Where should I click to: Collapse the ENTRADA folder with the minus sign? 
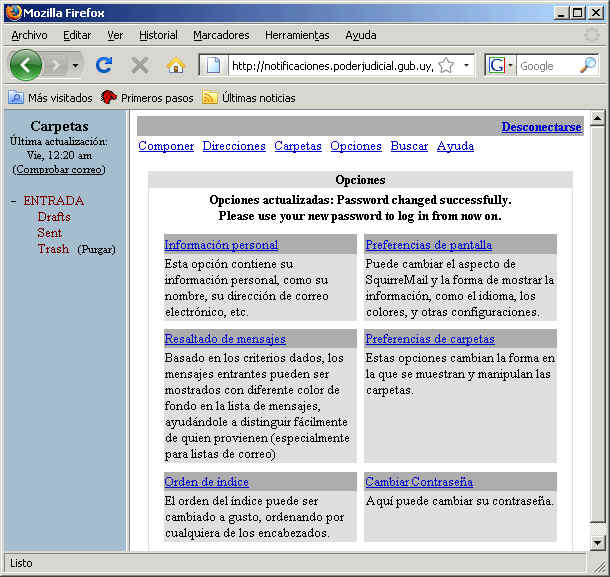coord(14,201)
